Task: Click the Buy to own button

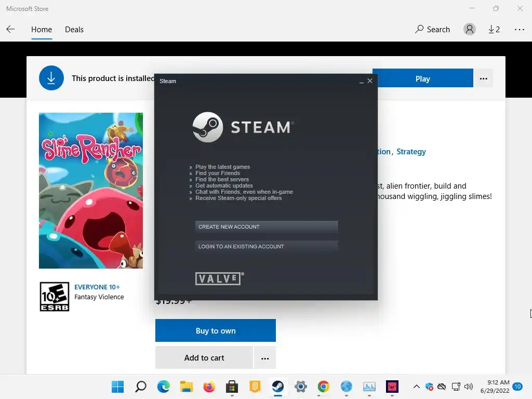Action: click(216, 330)
